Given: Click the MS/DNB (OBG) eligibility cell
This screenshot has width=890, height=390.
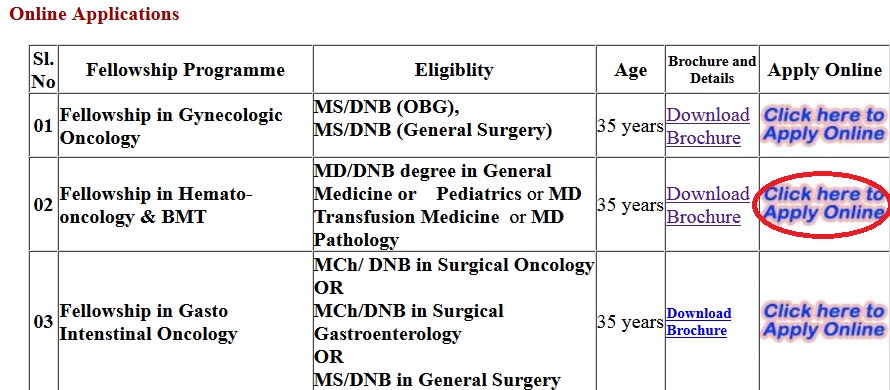Looking at the screenshot, I should point(454,125).
